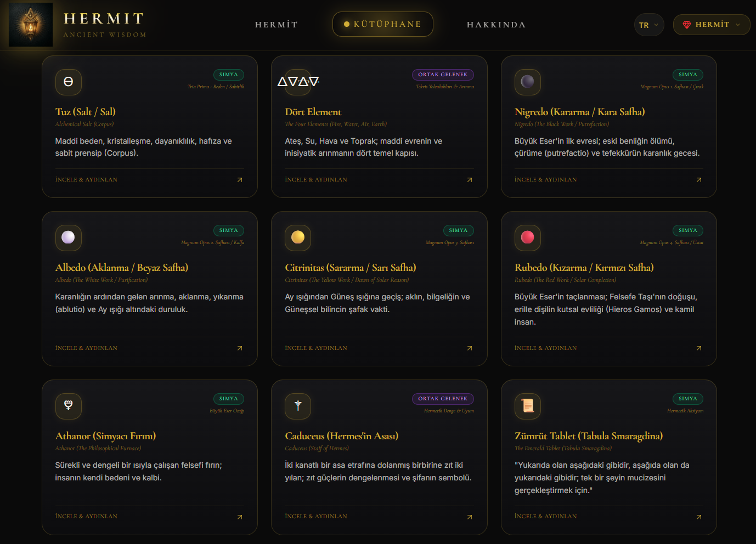
Task: Open İncele & Aydınlan for Albedo
Action: pos(86,348)
